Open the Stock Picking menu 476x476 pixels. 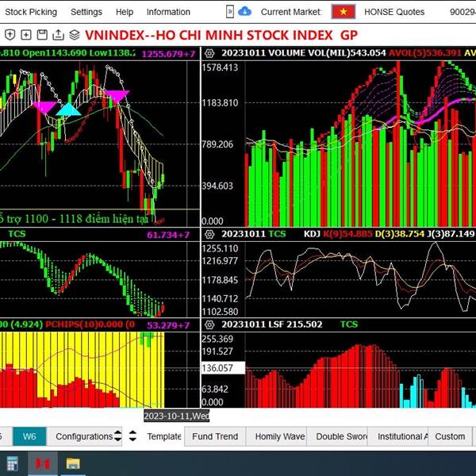(31, 12)
